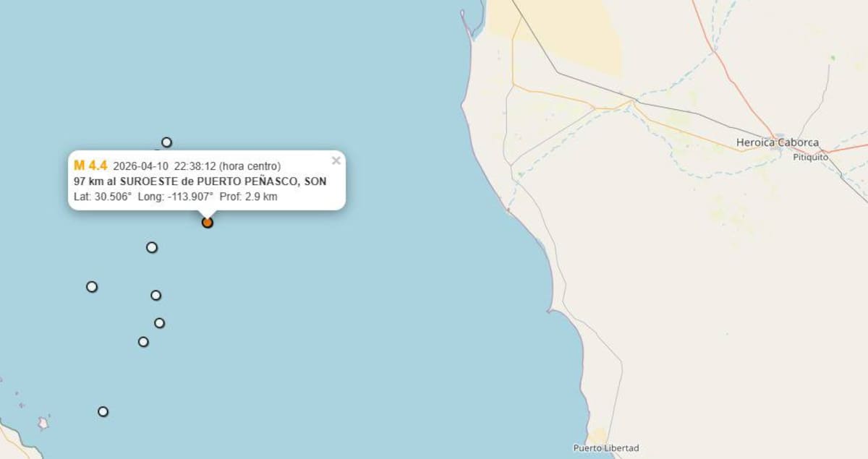Image resolution: width=868 pixels, height=459 pixels.
Task: Click the Long: -113.907° coordinate text
Action: pyautogui.click(x=176, y=197)
